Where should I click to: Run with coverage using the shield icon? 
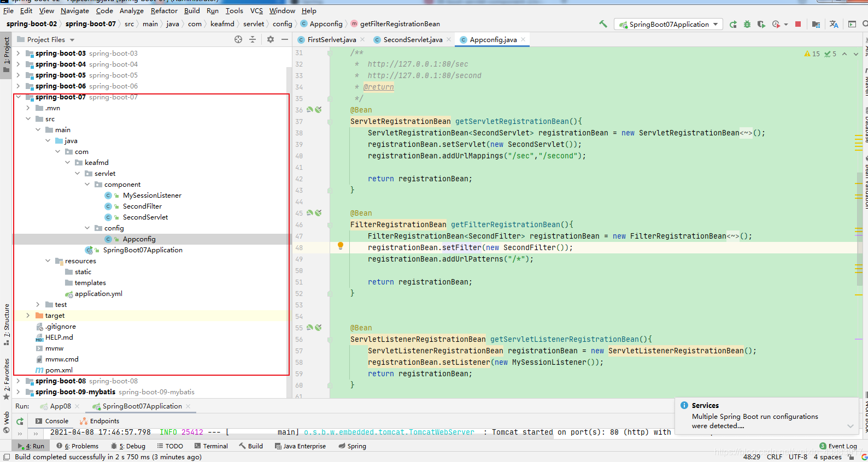pyautogui.click(x=761, y=24)
